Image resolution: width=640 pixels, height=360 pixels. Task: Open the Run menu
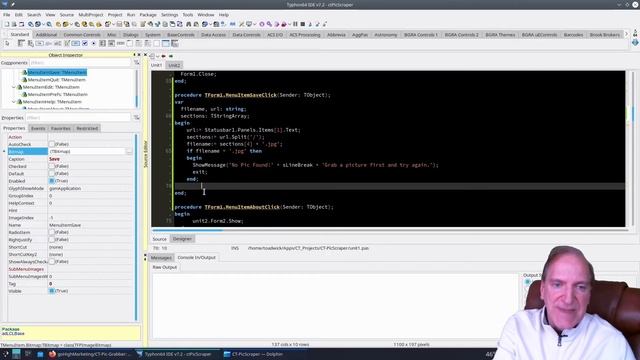point(131,15)
